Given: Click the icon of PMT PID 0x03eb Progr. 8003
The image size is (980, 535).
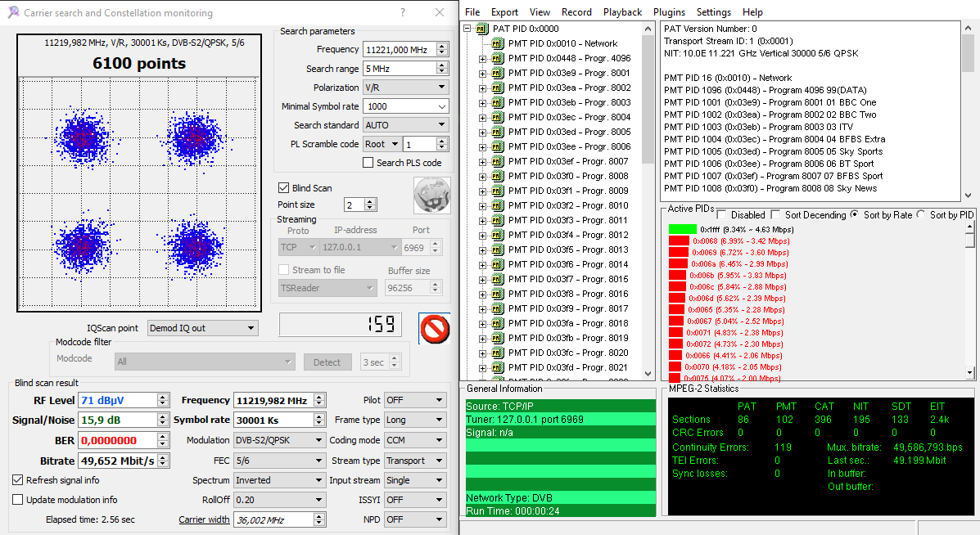Looking at the screenshot, I should click(x=497, y=102).
